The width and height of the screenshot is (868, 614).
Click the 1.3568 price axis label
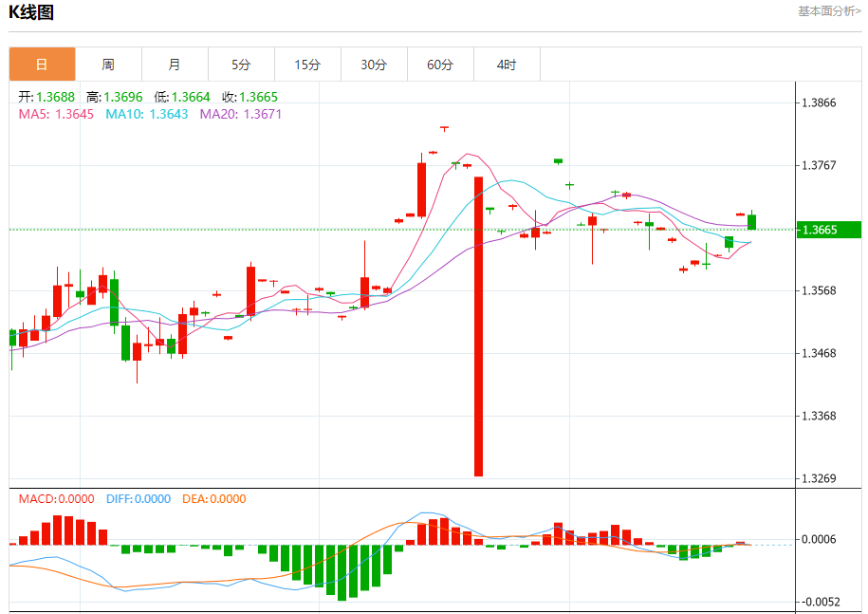point(819,290)
